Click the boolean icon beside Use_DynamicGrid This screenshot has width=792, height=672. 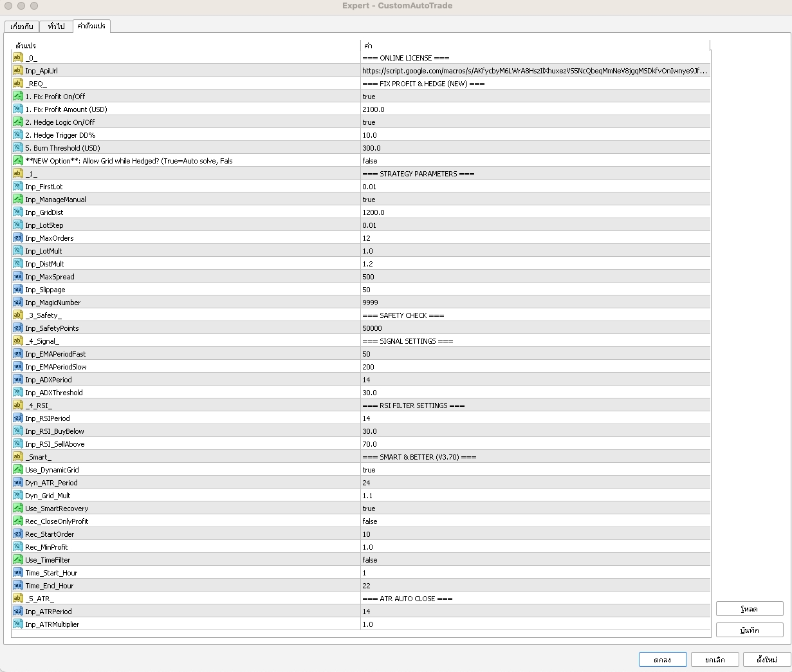click(17, 470)
